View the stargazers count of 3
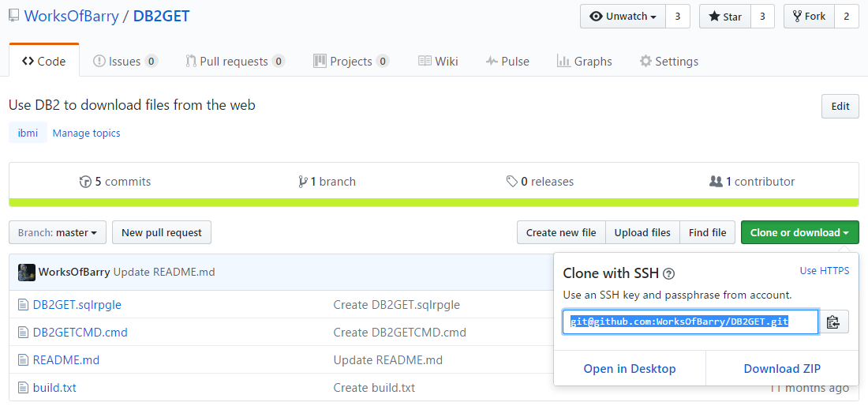Viewport: 868px width, 410px height. (762, 17)
